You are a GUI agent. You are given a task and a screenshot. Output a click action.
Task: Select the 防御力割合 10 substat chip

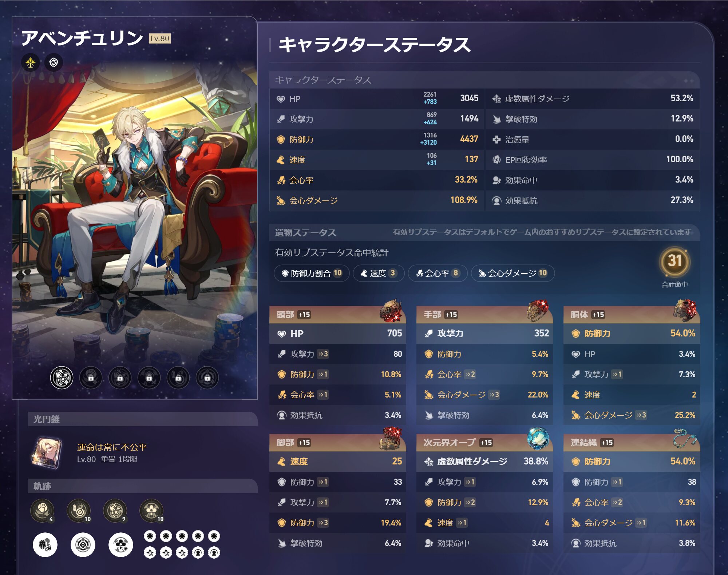pos(312,273)
